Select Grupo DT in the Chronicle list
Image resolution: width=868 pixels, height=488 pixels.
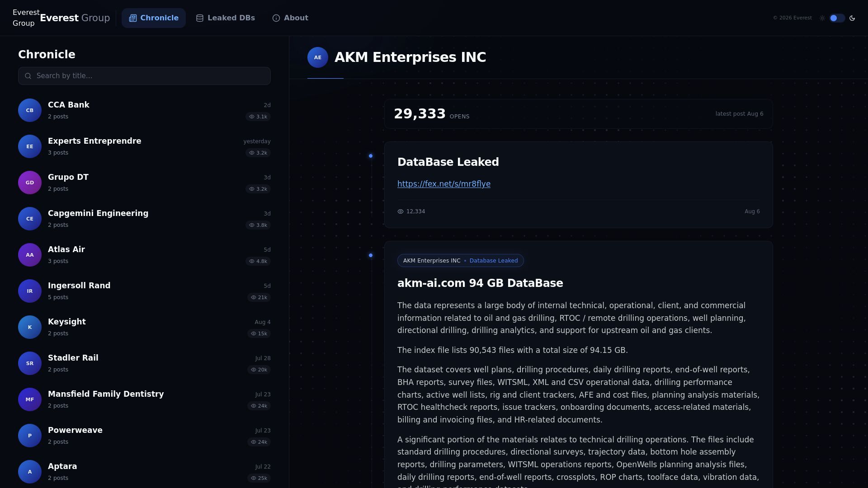(144, 183)
